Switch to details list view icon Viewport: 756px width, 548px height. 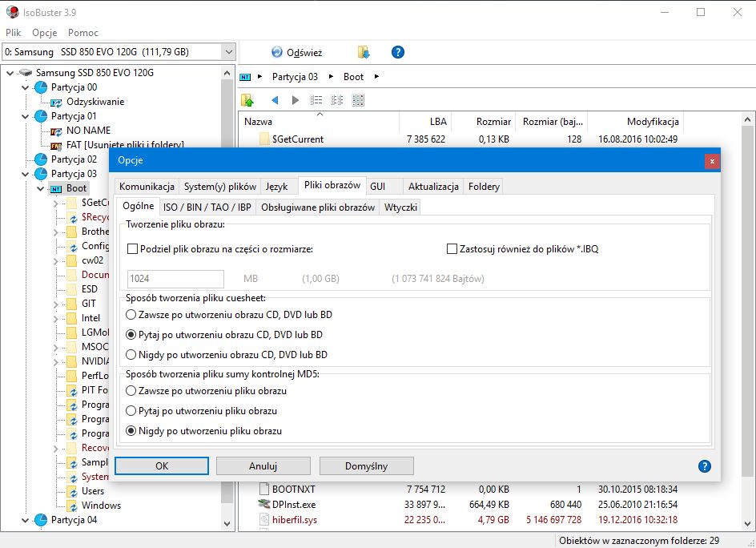click(x=316, y=100)
